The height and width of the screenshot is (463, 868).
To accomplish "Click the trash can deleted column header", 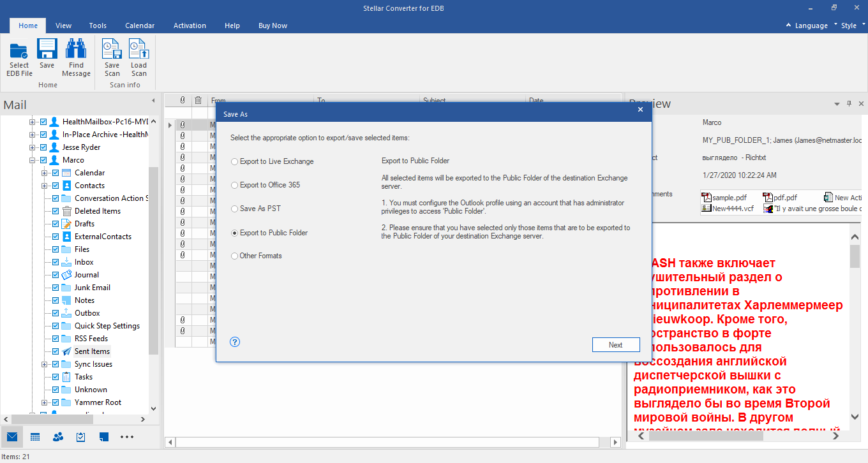I will point(198,100).
